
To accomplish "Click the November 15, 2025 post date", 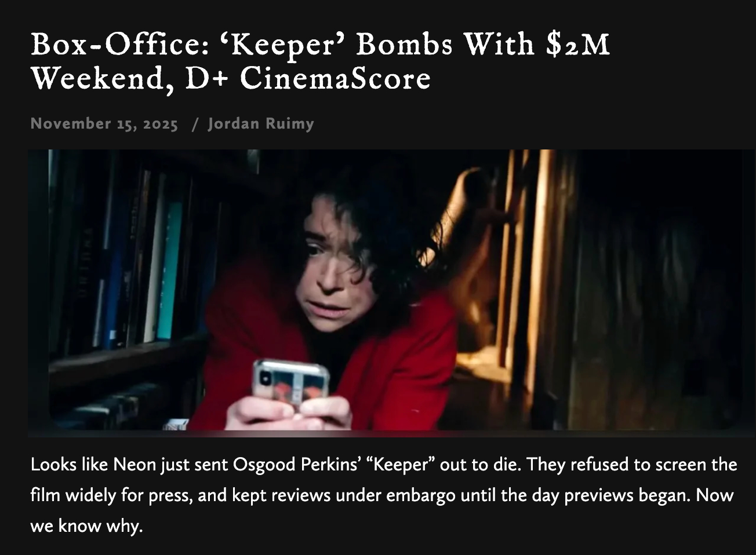I will point(104,123).
